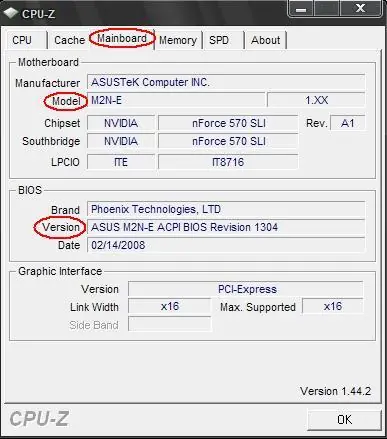Open the About tab

tap(266, 40)
